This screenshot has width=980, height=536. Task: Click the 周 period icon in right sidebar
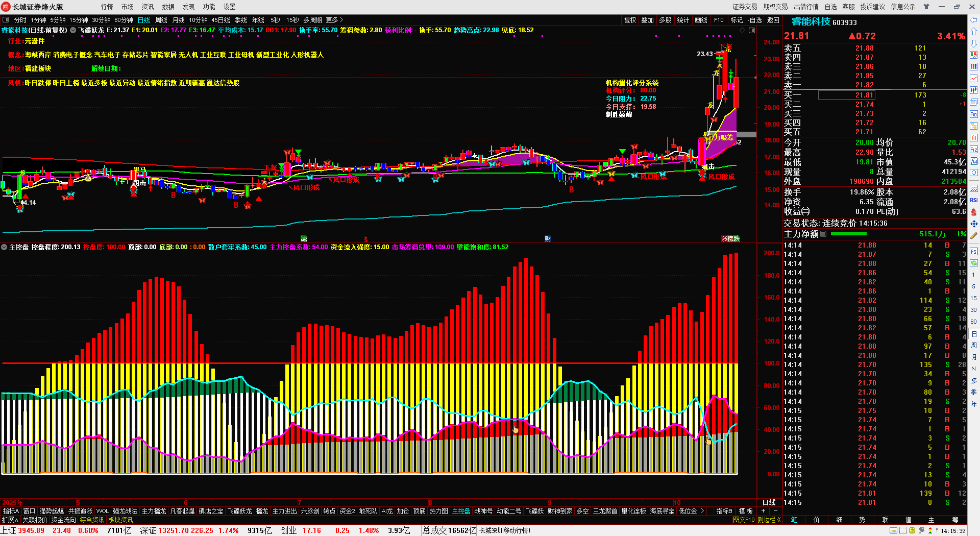pyautogui.click(x=974, y=346)
